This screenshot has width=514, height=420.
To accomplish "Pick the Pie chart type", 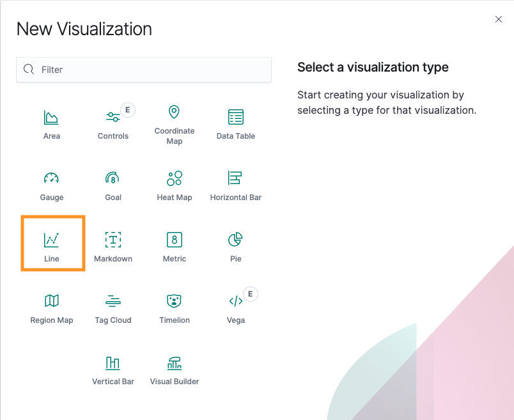I will click(x=236, y=247).
